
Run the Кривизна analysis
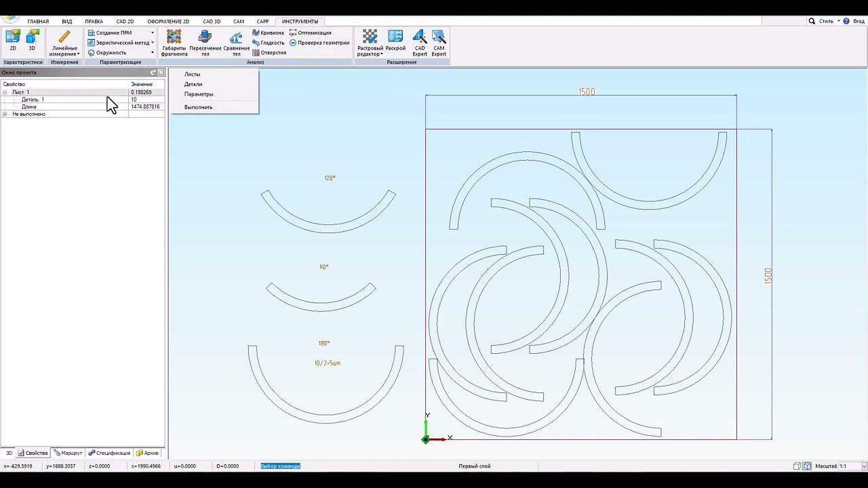[x=269, y=33]
